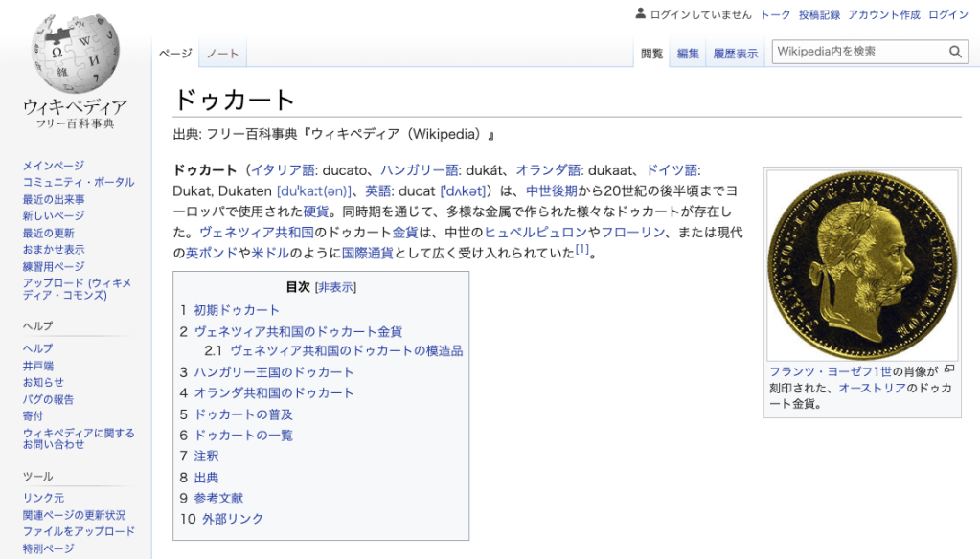Follow the フランツ・ヨーゼフ1世 caption link

point(831,371)
